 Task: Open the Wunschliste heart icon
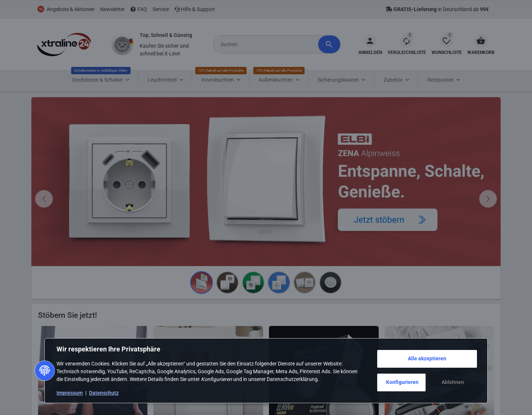coord(446,41)
